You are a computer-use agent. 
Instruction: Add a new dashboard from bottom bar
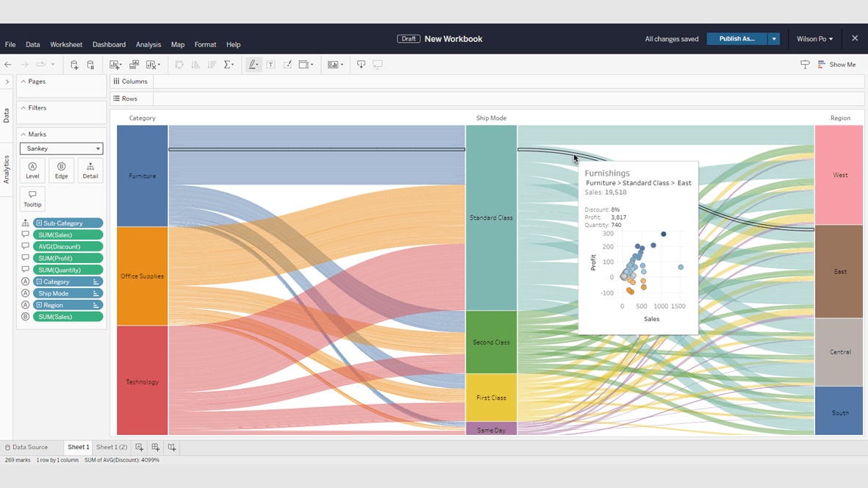pos(155,447)
